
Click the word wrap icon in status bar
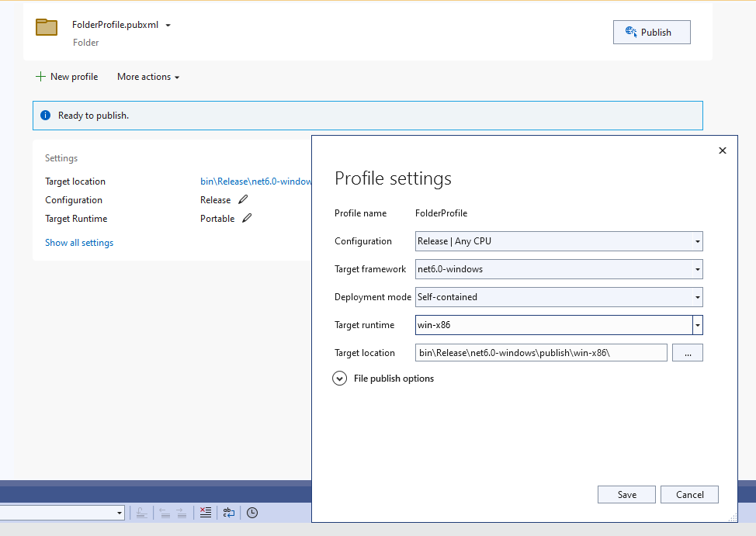coord(228,513)
